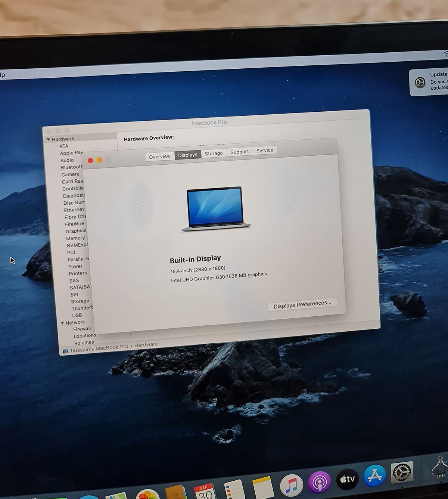The width and height of the screenshot is (448, 499).
Task: Select FireWire in the sidebar
Action: (75, 224)
